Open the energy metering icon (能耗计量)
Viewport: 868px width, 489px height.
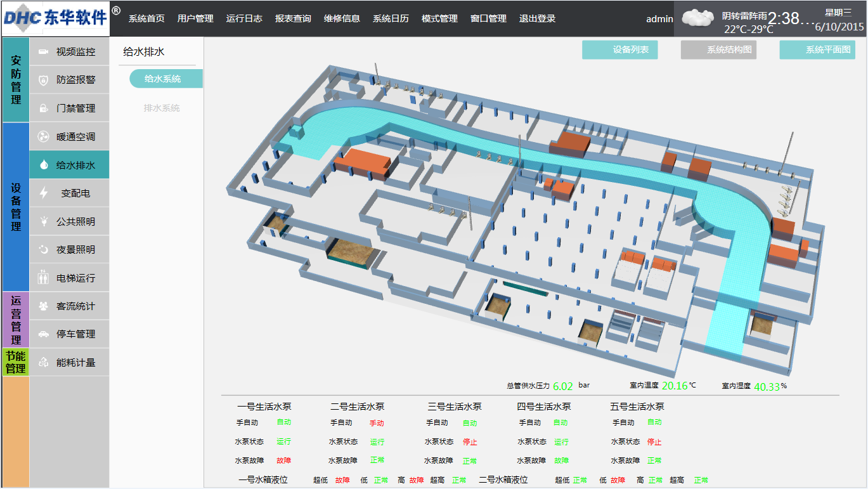[x=43, y=363]
